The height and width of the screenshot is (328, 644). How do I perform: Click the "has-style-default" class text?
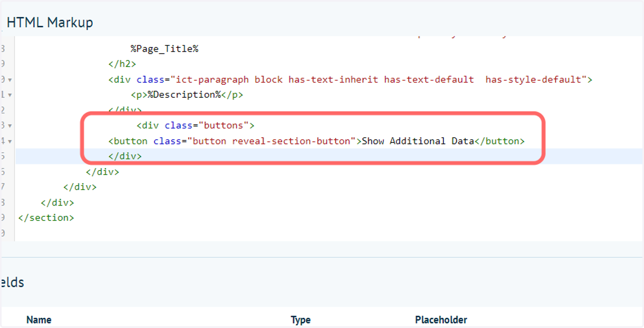[x=533, y=79]
